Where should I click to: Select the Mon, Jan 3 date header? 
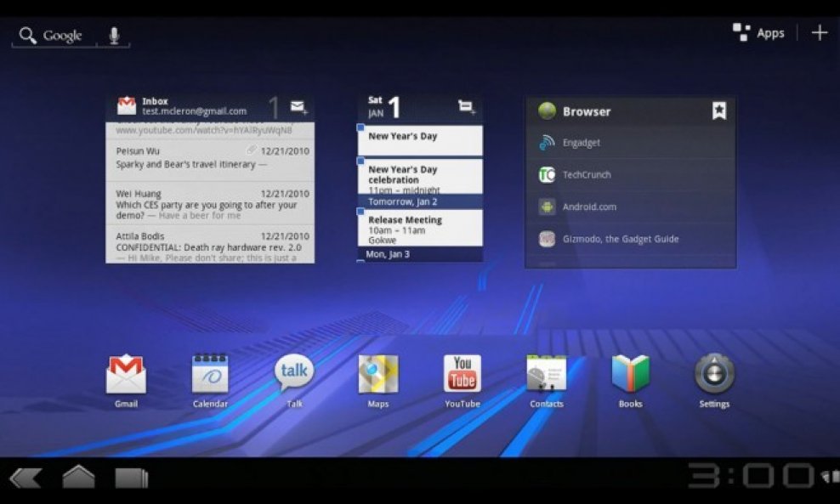coord(420,254)
